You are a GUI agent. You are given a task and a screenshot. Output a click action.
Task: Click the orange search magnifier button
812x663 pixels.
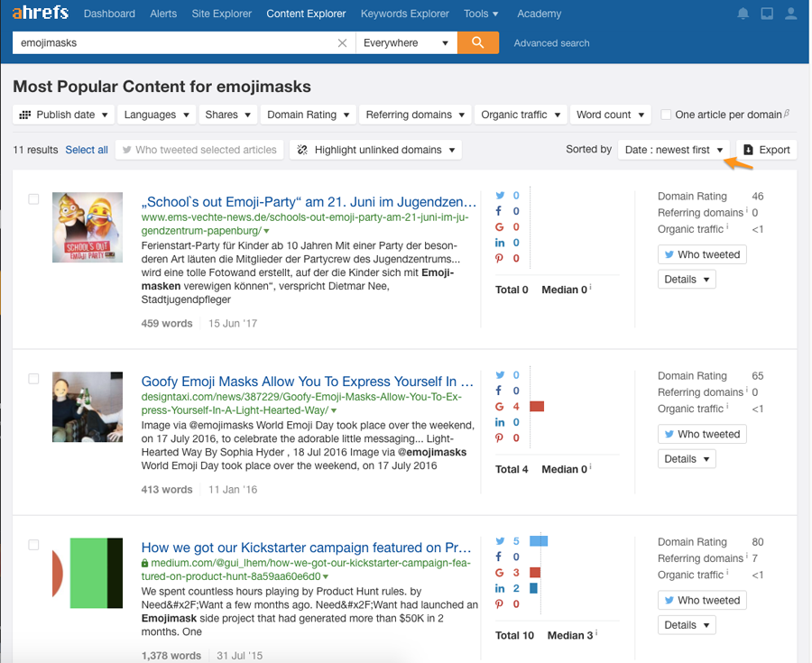point(477,42)
